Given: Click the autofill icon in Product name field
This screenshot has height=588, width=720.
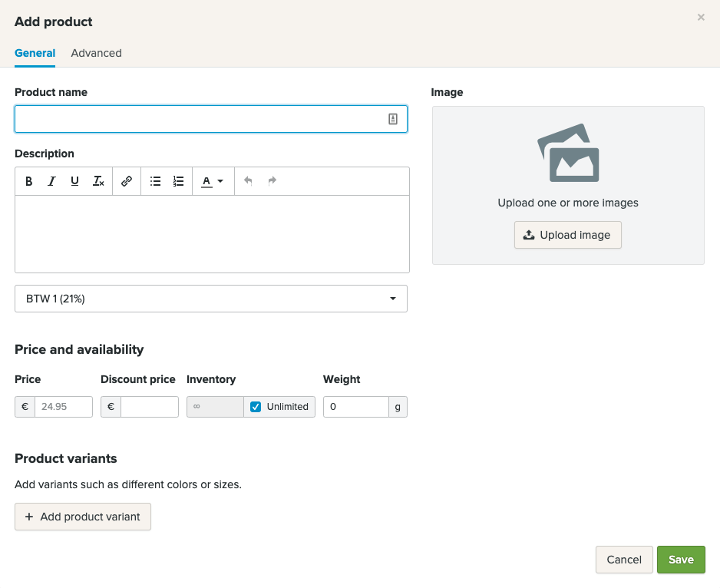Looking at the screenshot, I should (392, 119).
